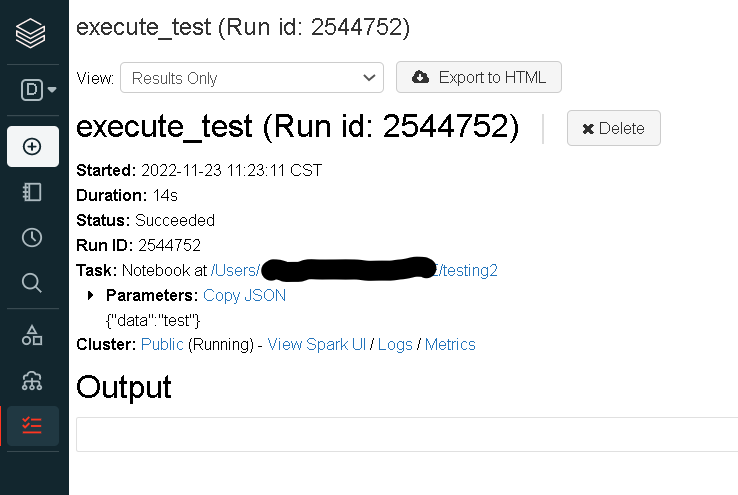Screen dimensions: 738x495
Task: Open the persona switcher D dropdown
Action: click(x=38, y=90)
